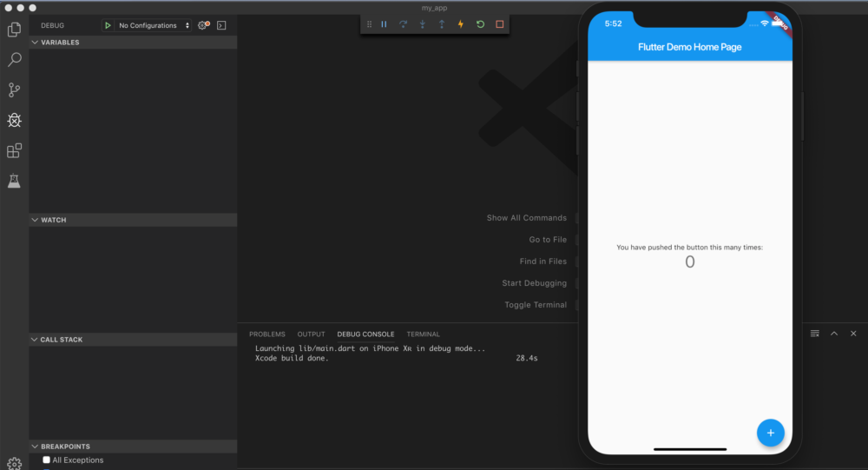Viewport: 868px width, 470px height.
Task: Switch to the Problems tab
Action: tap(267, 334)
